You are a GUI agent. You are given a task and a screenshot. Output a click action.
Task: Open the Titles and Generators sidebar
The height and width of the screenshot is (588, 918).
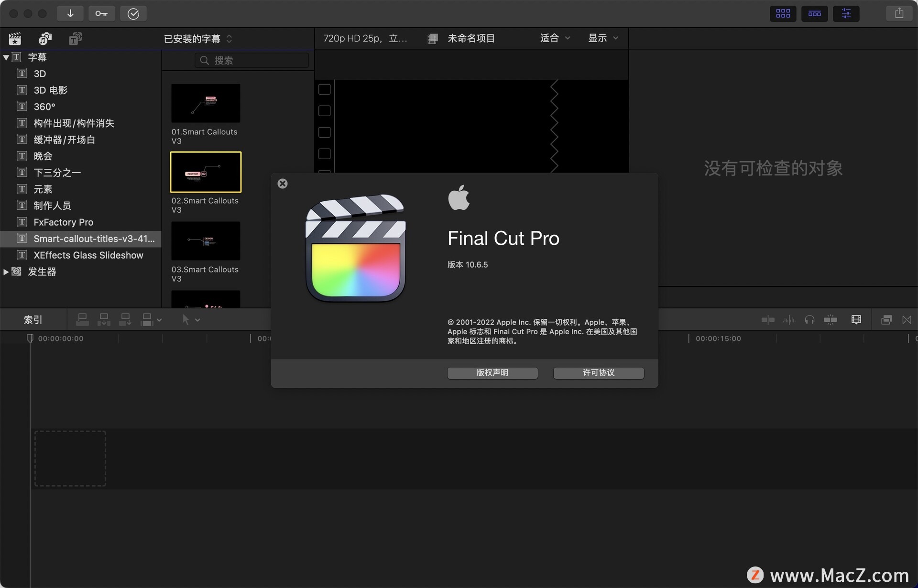pyautogui.click(x=74, y=39)
